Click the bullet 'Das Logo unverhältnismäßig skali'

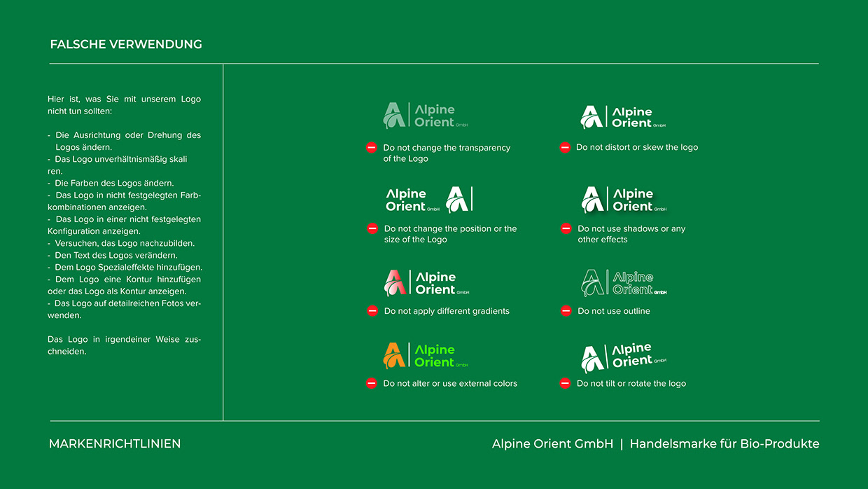click(x=118, y=159)
